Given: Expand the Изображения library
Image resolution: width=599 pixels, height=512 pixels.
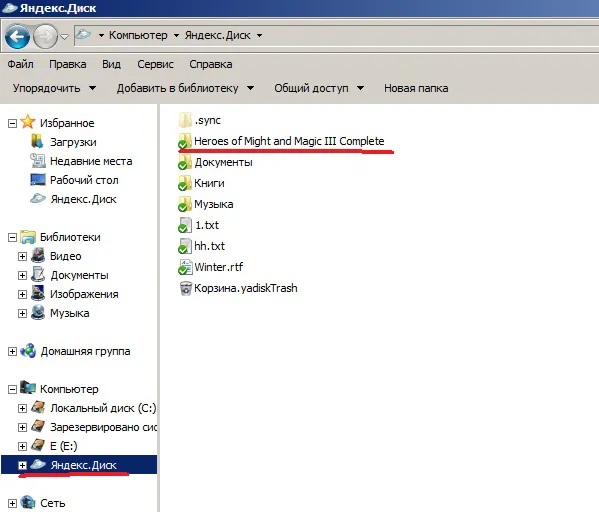Looking at the screenshot, I should coord(23,295).
